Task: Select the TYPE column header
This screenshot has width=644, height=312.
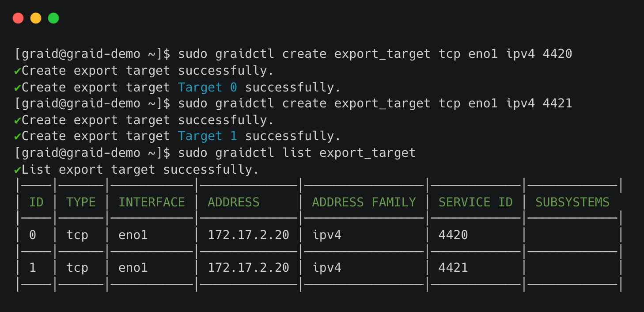Action: (x=80, y=202)
